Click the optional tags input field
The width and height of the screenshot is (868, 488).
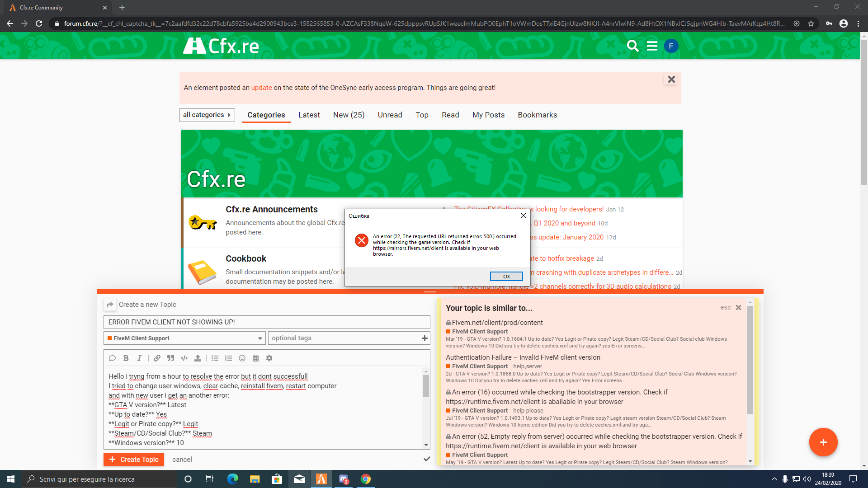click(x=344, y=338)
